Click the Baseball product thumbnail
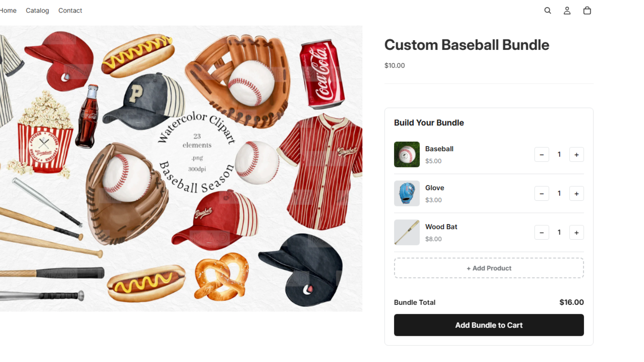The width and height of the screenshot is (644, 362). point(407,154)
